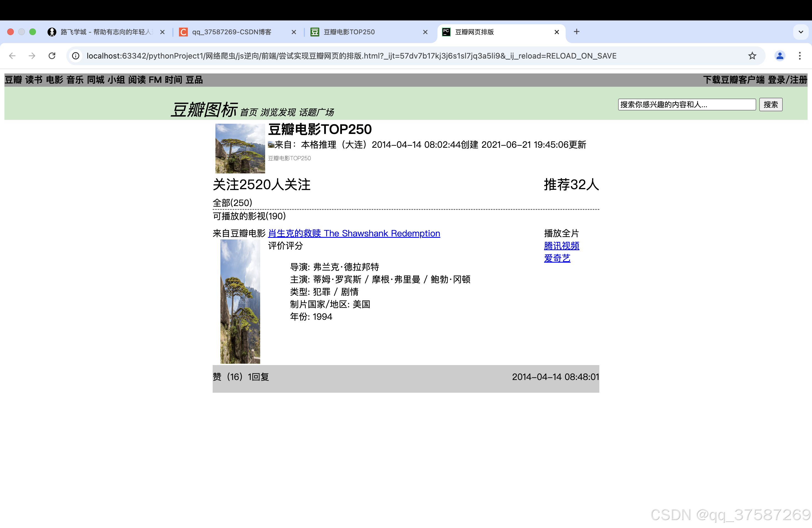Open the browser profile avatar icon
The height and width of the screenshot is (528, 812).
coord(780,56)
